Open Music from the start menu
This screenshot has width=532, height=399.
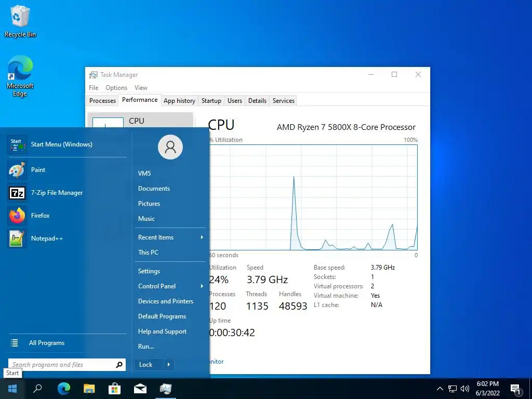tap(146, 219)
